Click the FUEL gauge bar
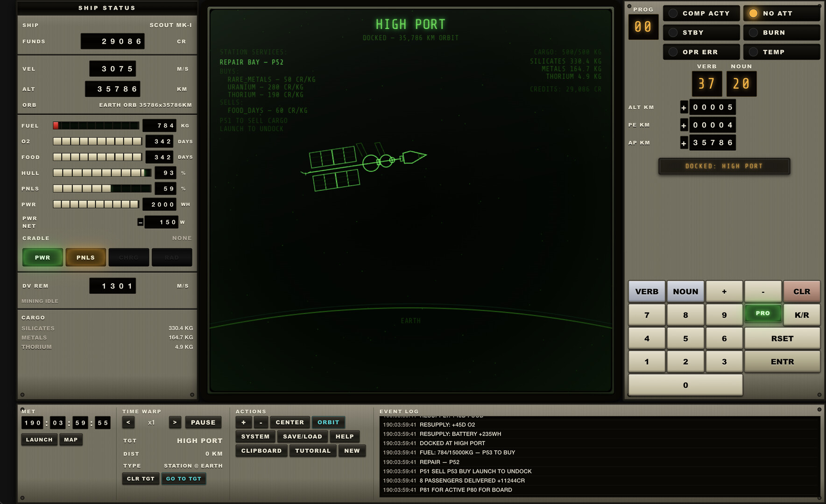 [96, 126]
